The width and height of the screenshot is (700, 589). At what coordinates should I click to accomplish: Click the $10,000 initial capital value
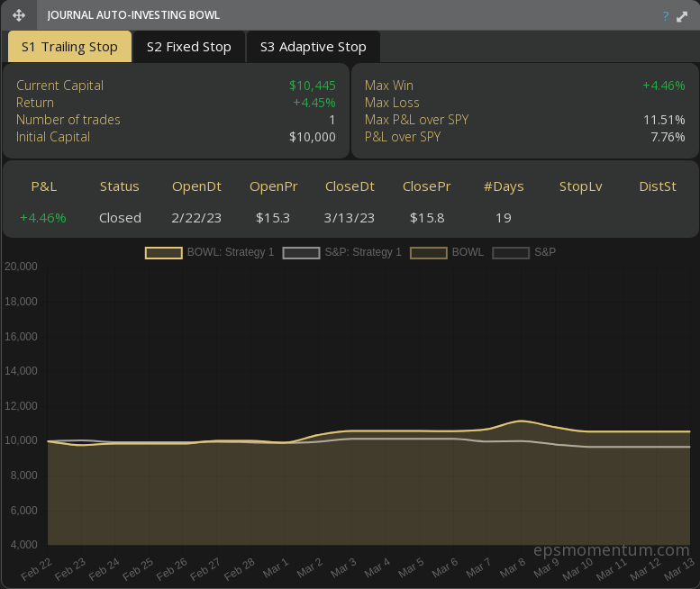point(312,137)
